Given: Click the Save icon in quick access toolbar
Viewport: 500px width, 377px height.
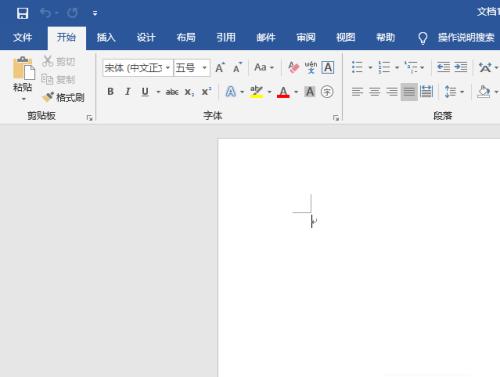Looking at the screenshot, I should tap(22, 13).
